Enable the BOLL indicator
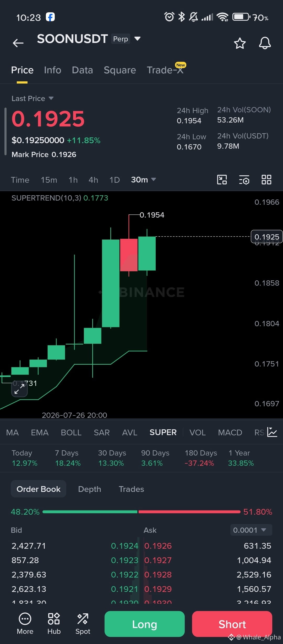This screenshot has width=283, height=644. [x=71, y=432]
